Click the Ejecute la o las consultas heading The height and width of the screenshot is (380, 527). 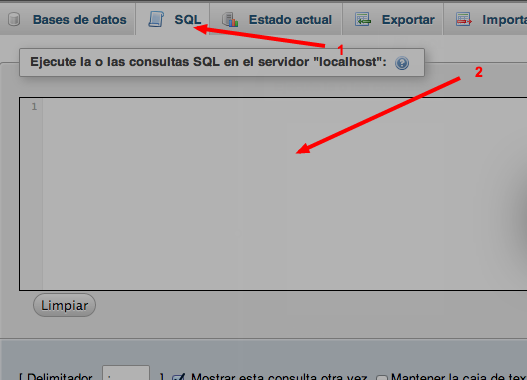[x=208, y=62]
